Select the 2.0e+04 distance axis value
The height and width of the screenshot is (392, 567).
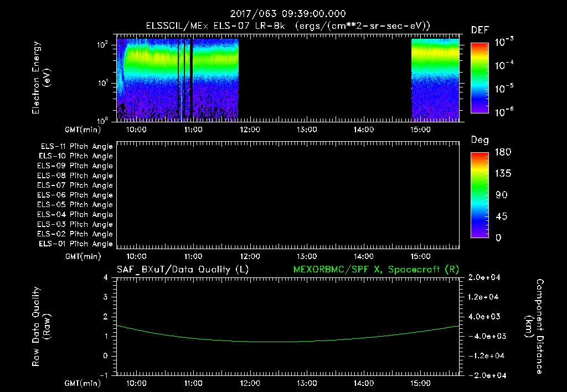click(484, 278)
